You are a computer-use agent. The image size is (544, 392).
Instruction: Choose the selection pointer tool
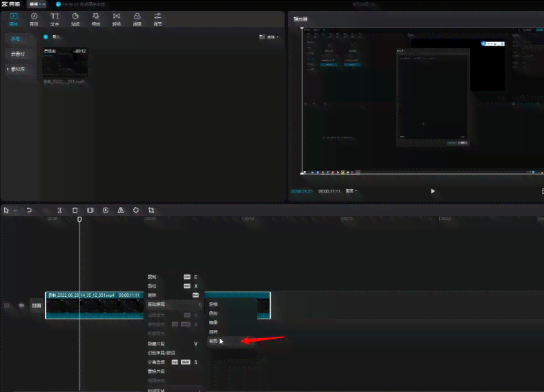(6, 210)
